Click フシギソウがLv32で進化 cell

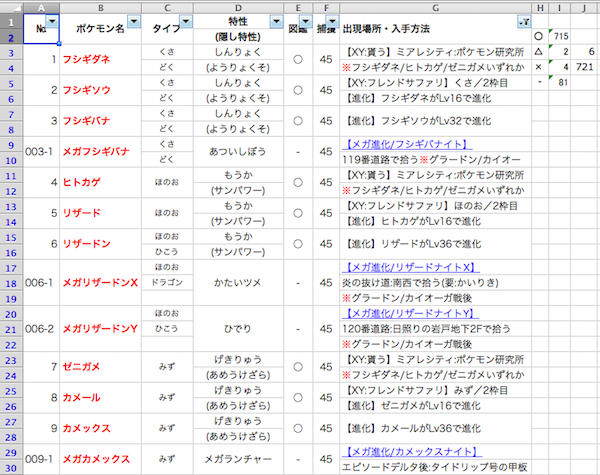point(435,121)
